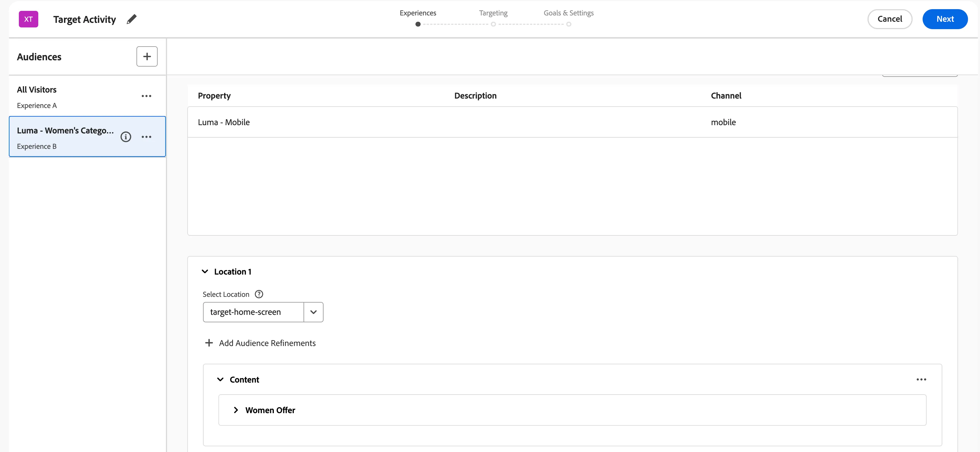
Task: Click the Cancel button
Action: pyautogui.click(x=889, y=19)
